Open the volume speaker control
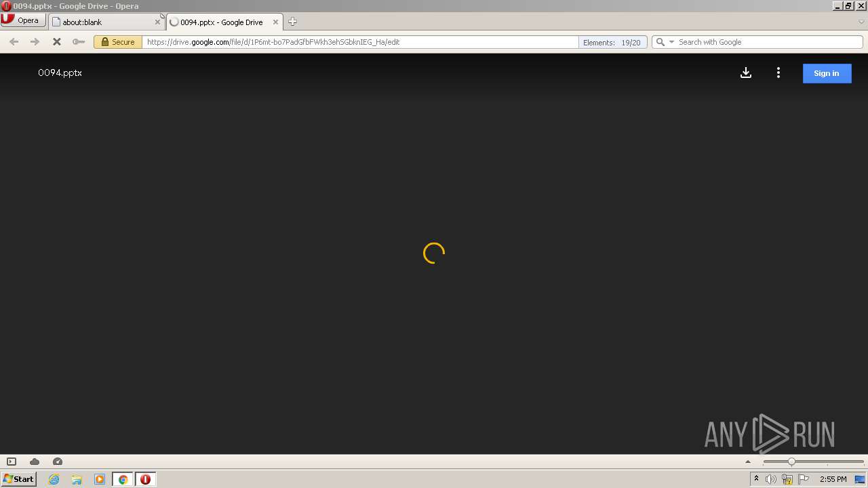This screenshot has width=868, height=488. tap(771, 479)
